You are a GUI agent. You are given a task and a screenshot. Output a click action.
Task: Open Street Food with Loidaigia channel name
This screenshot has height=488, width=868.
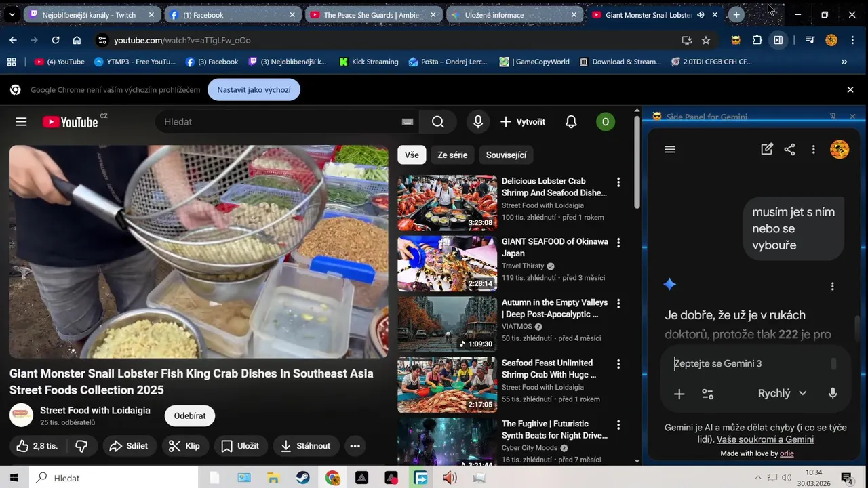95,411
